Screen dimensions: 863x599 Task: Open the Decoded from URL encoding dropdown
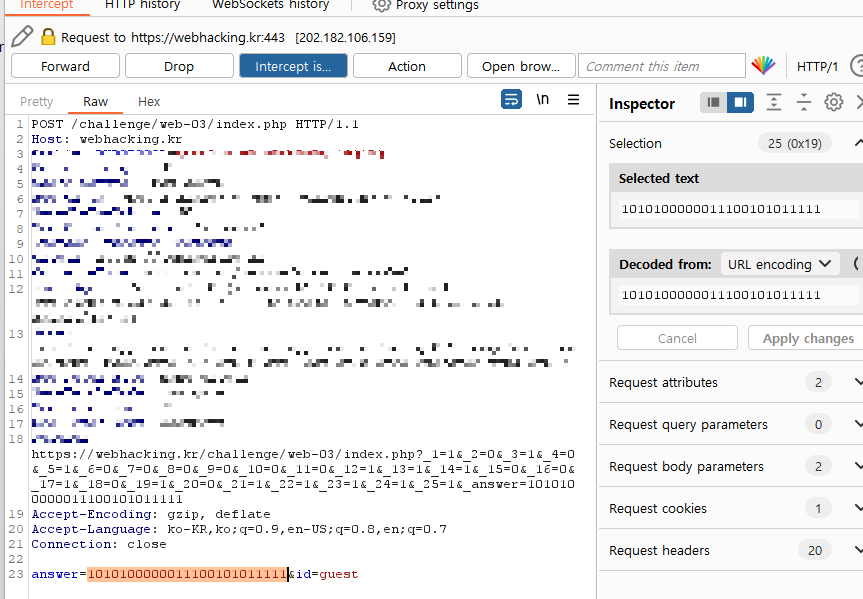(779, 264)
